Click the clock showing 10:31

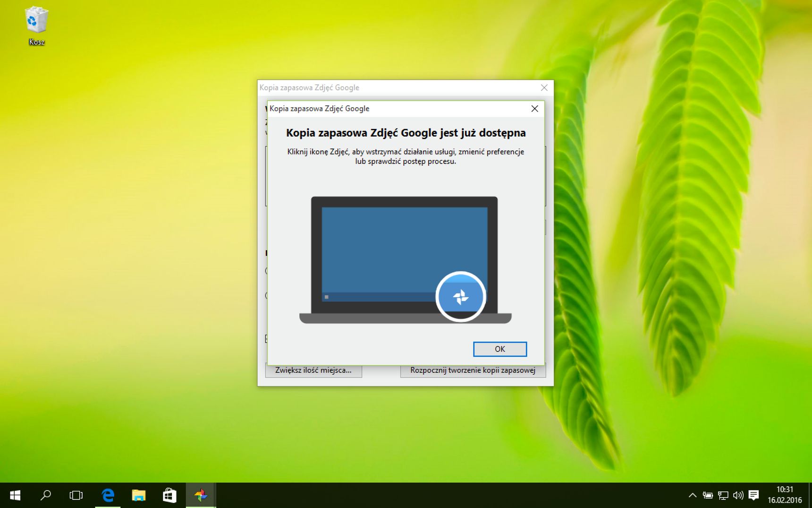(785, 490)
